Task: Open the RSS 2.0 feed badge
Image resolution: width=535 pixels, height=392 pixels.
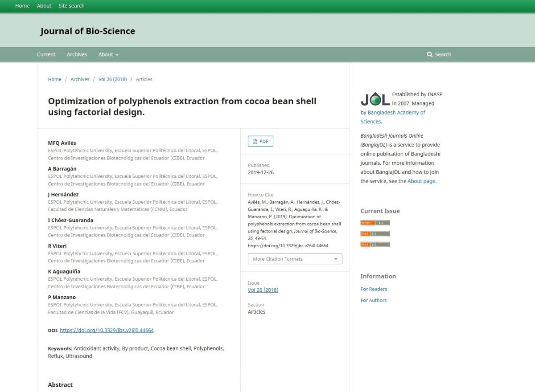Action: point(374,233)
